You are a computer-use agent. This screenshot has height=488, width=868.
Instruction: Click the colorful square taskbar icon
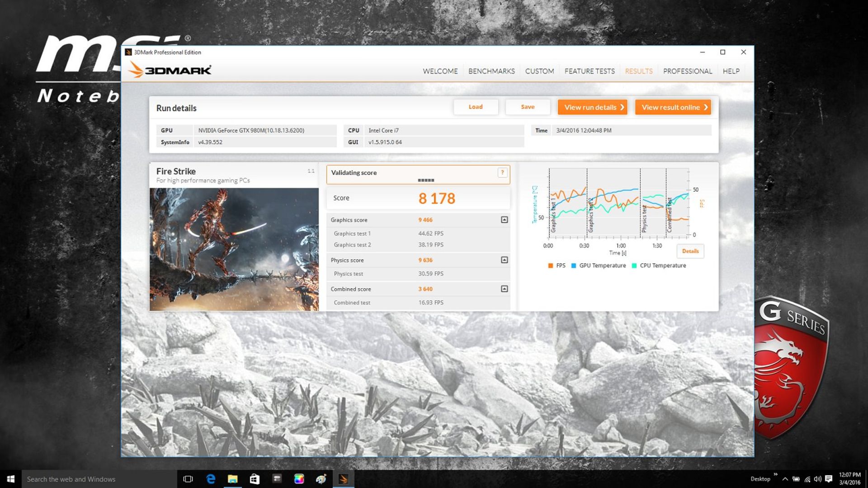[x=299, y=479]
